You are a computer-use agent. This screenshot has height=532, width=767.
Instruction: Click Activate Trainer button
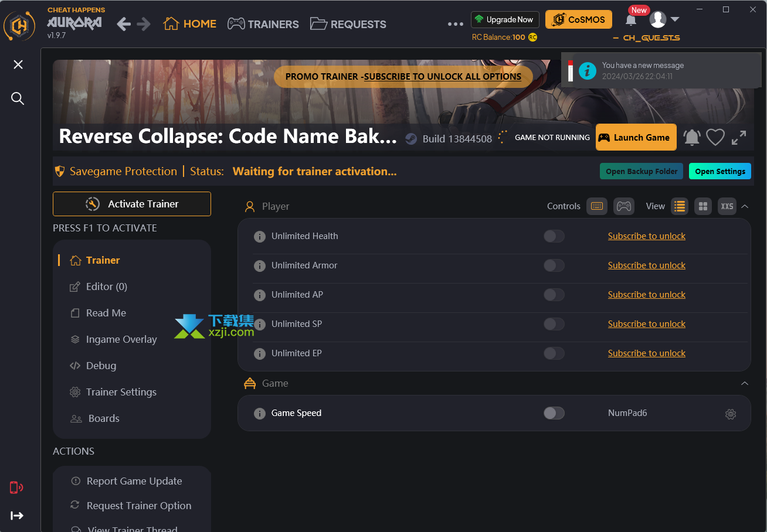[132, 204]
